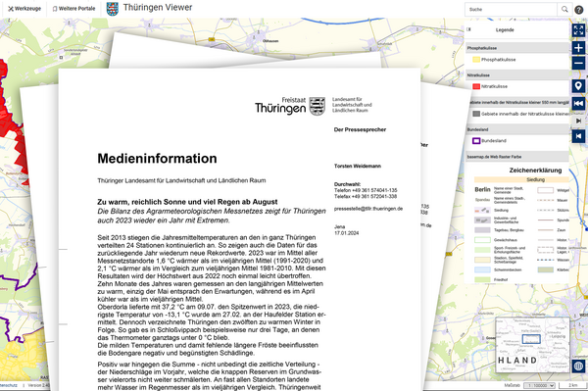
Task: Click the overview map thumbnail
Action: (x=532, y=345)
